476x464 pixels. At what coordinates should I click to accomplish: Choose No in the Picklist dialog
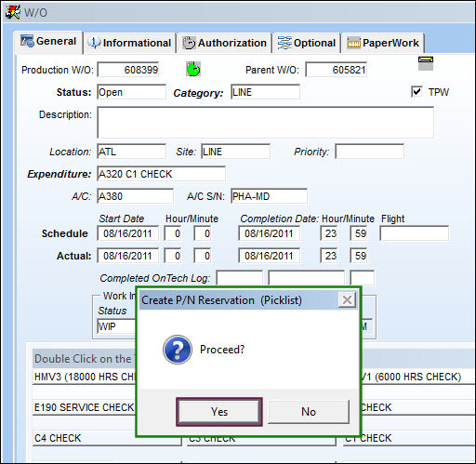[x=309, y=412]
